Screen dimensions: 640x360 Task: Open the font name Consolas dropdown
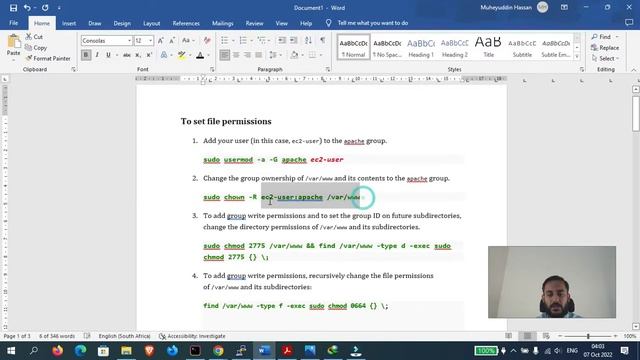click(x=129, y=40)
